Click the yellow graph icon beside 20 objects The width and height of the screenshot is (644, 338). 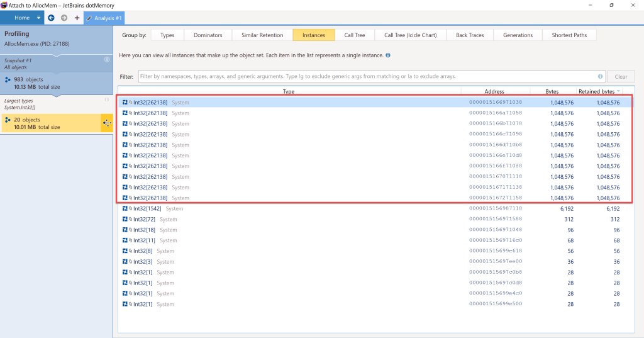click(106, 123)
